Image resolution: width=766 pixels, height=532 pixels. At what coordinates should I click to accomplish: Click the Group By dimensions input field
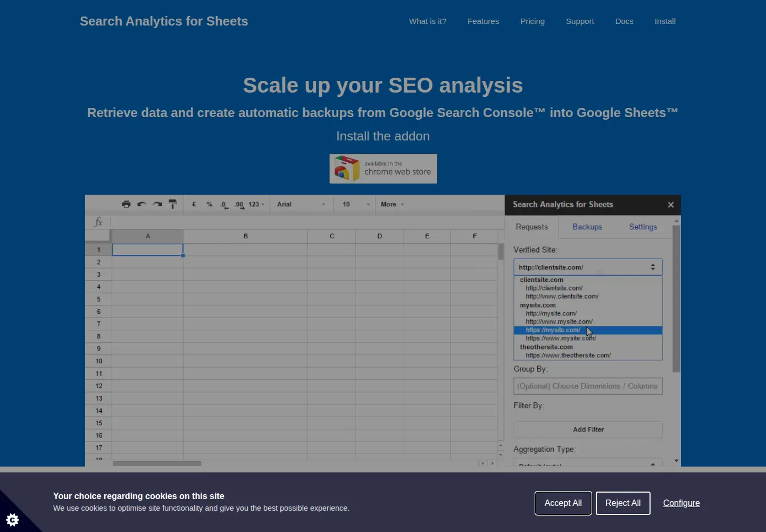[x=588, y=386]
